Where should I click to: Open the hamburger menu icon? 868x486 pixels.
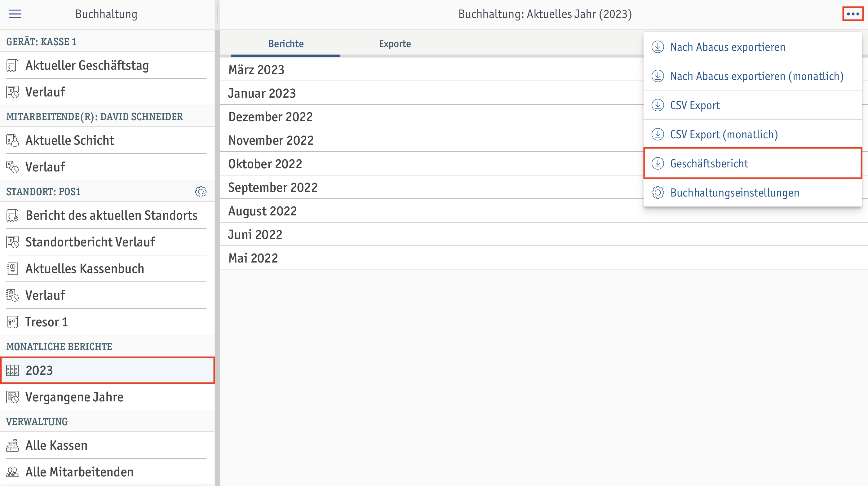(15, 14)
